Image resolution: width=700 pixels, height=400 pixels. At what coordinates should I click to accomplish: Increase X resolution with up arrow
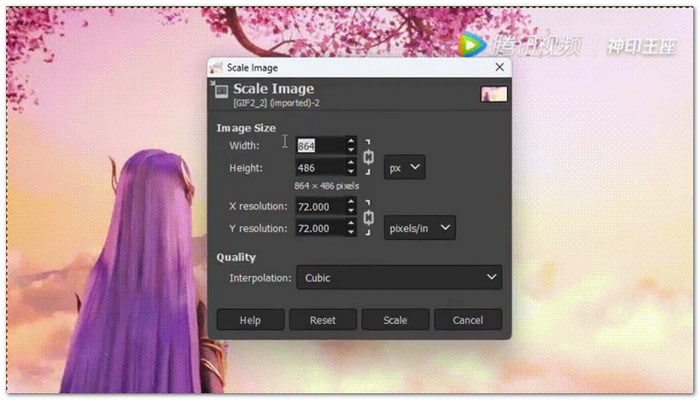pos(351,202)
